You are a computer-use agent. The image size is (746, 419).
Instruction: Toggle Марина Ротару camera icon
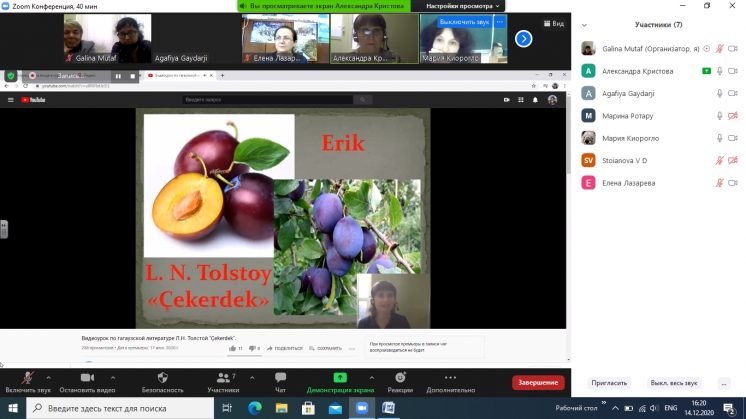(733, 116)
